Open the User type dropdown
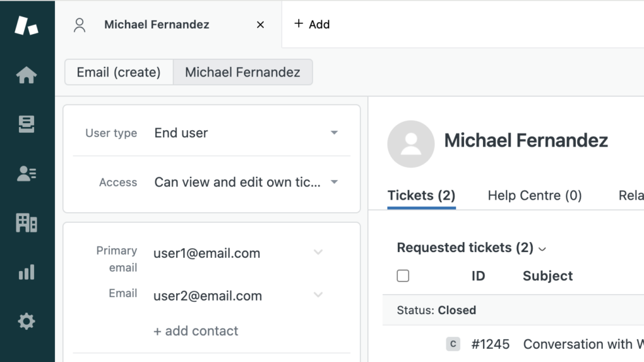This screenshot has height=362, width=644. 334,133
